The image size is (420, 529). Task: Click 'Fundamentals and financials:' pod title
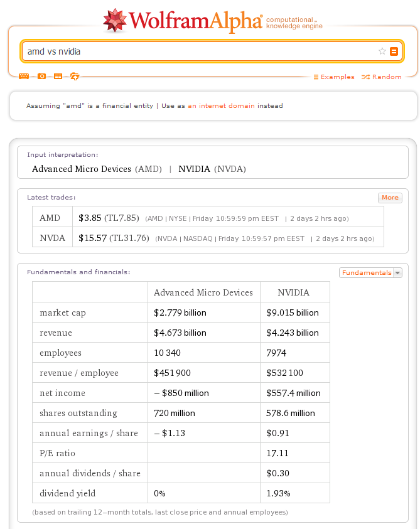coord(78,272)
